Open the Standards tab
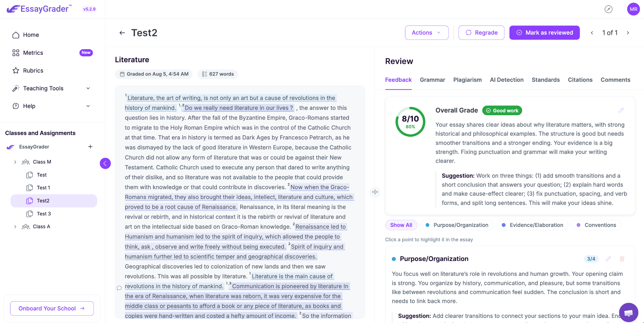 tap(546, 80)
